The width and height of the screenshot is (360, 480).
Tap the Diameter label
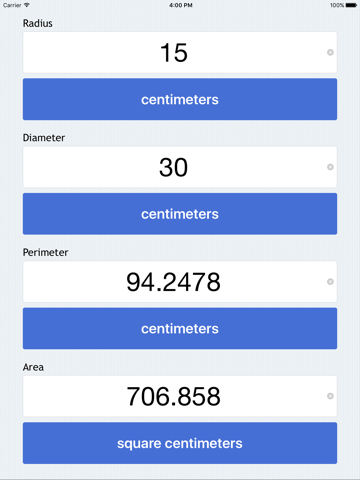(44, 138)
